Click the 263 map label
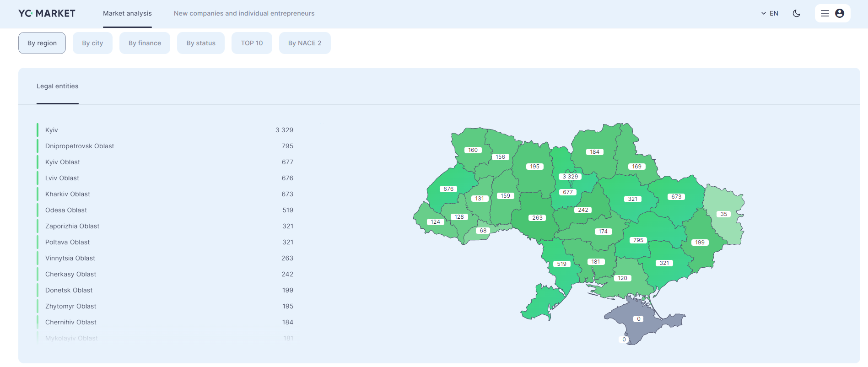 pos(537,218)
